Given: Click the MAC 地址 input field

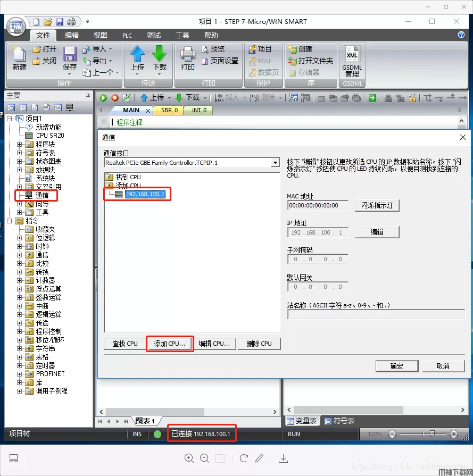Looking at the screenshot, I should [318, 205].
